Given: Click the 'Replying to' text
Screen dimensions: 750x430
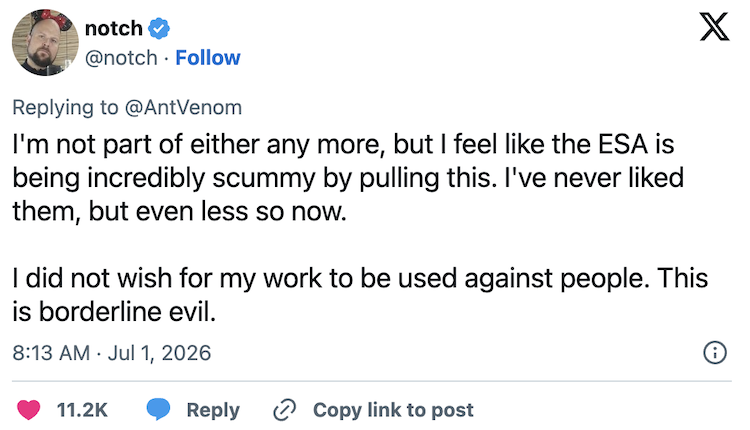Looking at the screenshot, I should (x=65, y=108).
